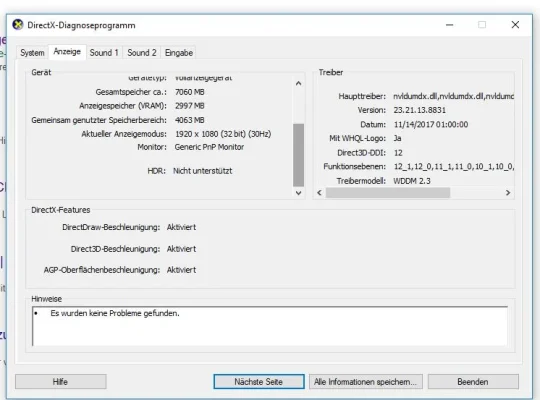The image size is (540, 400).
Task: Click Direct3D-Beschleunigung Aktiviert status
Action: pos(181,249)
